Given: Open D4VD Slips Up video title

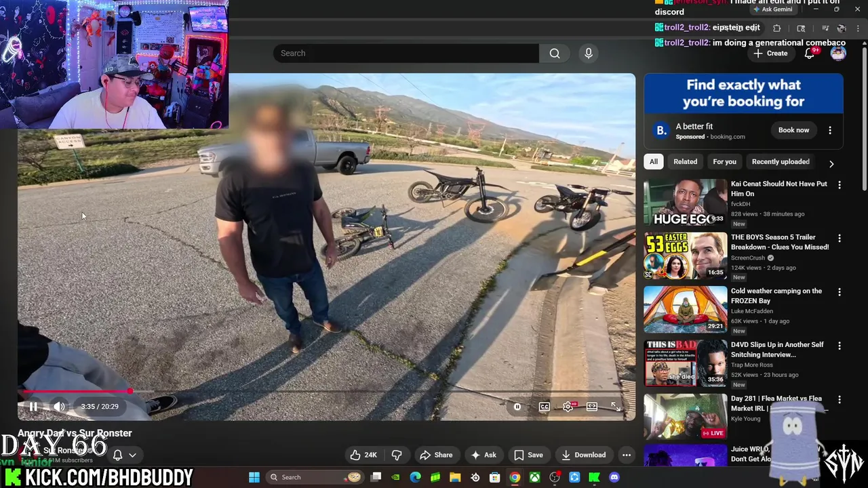Looking at the screenshot, I should (x=777, y=350).
